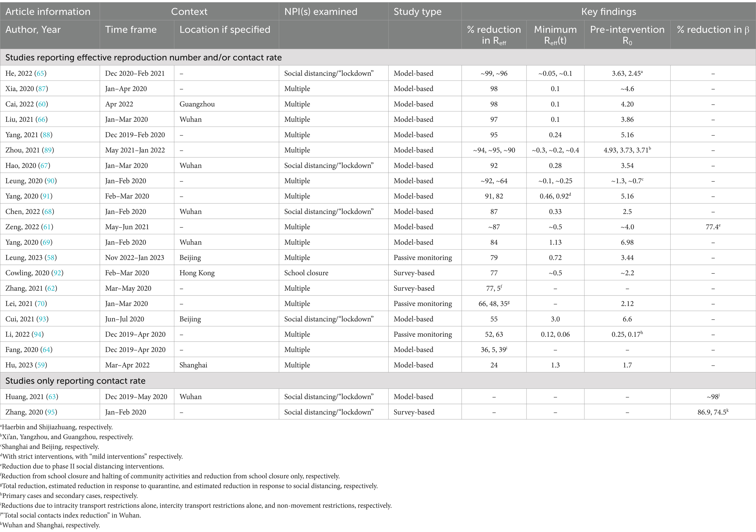The width and height of the screenshot is (756, 532).
Task: Open citation link 88 for Yang, 2021
Action: (46, 135)
